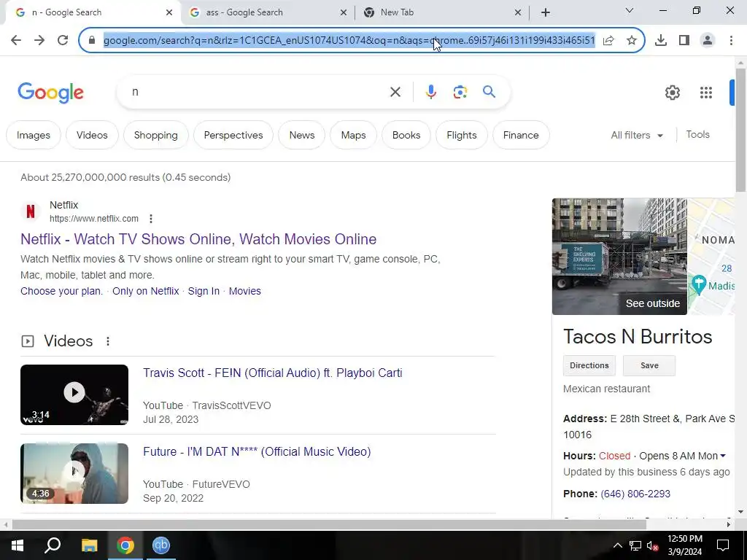This screenshot has width=747, height=560.
Task: Play Travis Scott video thumbnail
Action: [x=74, y=394]
